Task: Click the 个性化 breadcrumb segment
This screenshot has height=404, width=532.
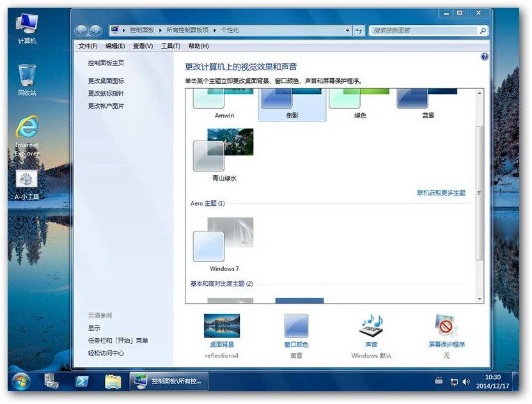Action: click(x=230, y=30)
